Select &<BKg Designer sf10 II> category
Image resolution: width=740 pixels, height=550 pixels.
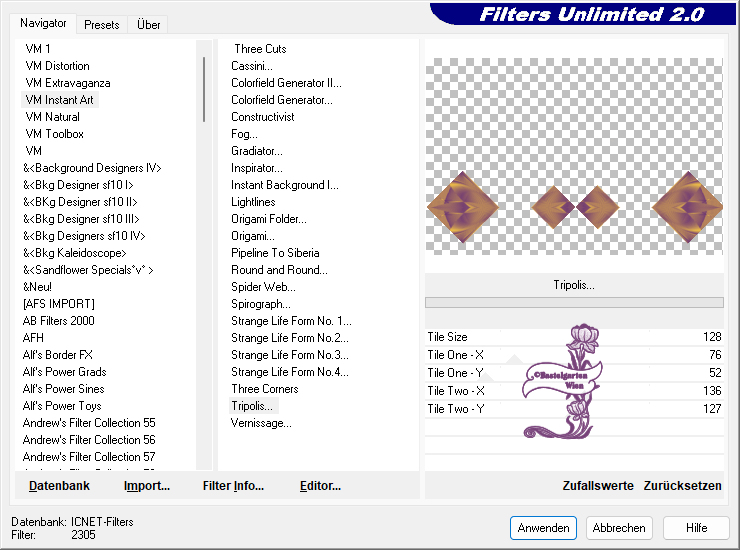tap(80, 202)
